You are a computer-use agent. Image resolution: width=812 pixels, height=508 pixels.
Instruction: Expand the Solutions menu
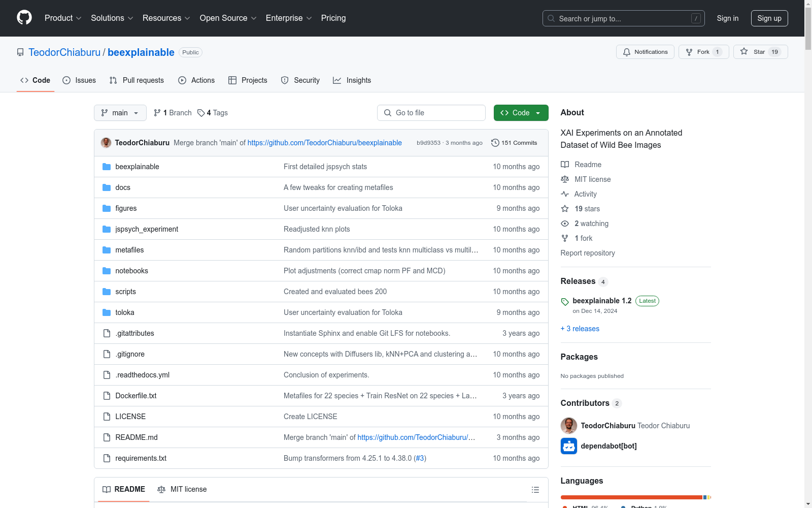coord(112,18)
